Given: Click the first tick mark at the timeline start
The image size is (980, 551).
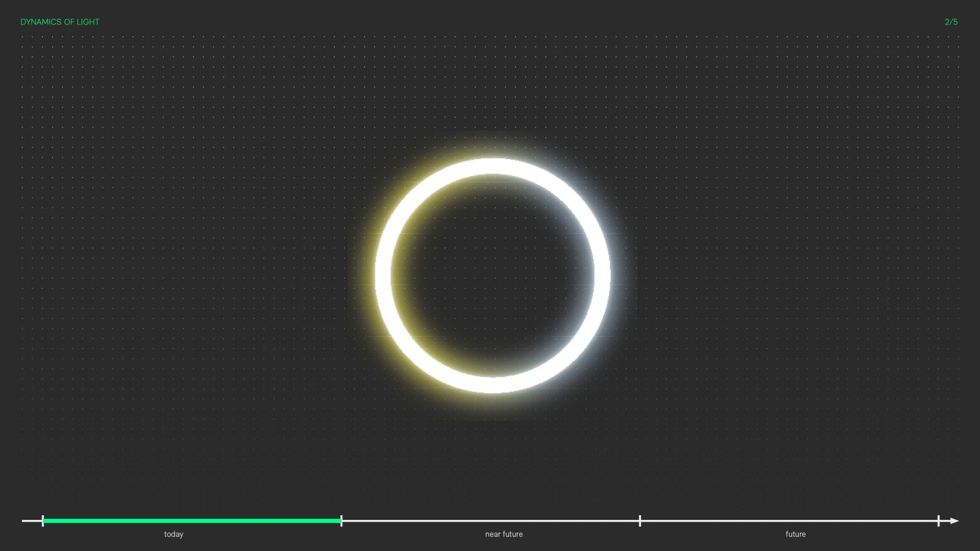Looking at the screenshot, I should [x=43, y=521].
